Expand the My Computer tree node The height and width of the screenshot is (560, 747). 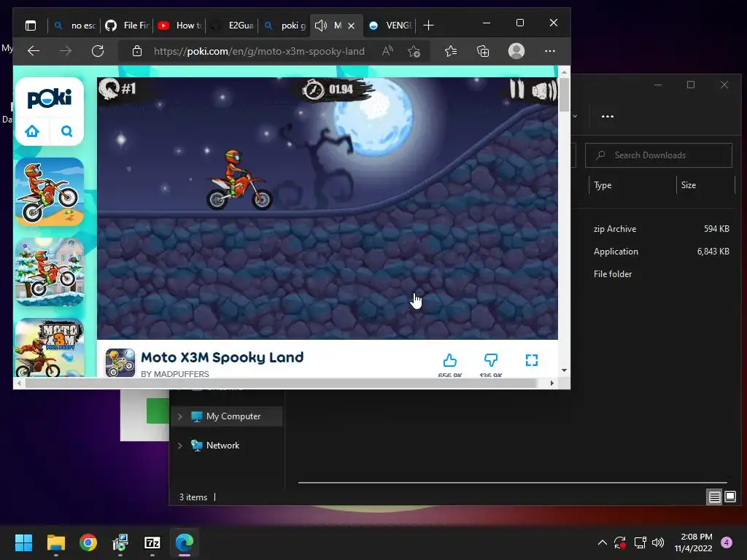(180, 416)
